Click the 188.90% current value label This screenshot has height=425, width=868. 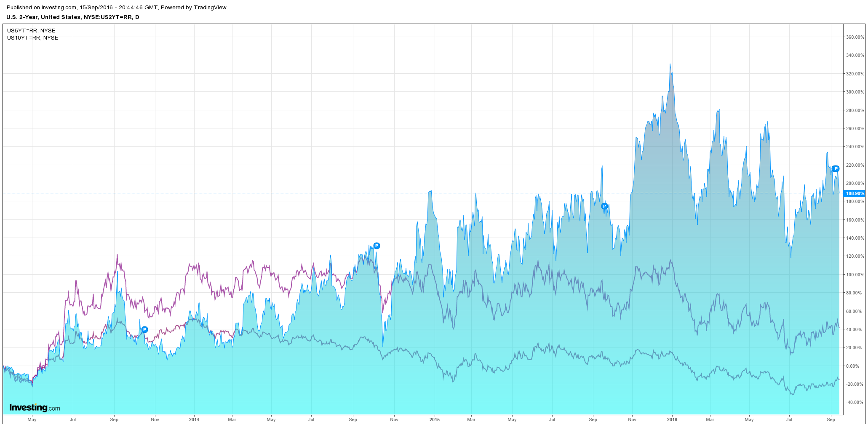855,193
